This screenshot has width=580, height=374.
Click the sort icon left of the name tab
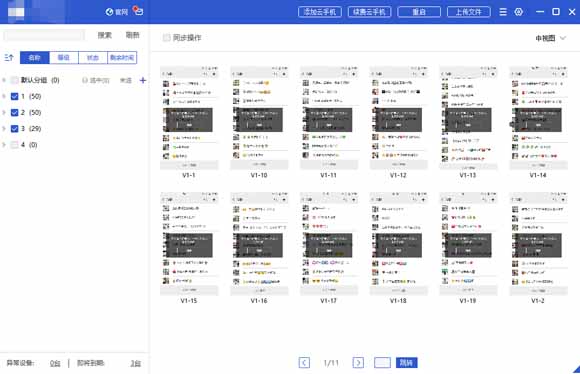click(x=9, y=57)
